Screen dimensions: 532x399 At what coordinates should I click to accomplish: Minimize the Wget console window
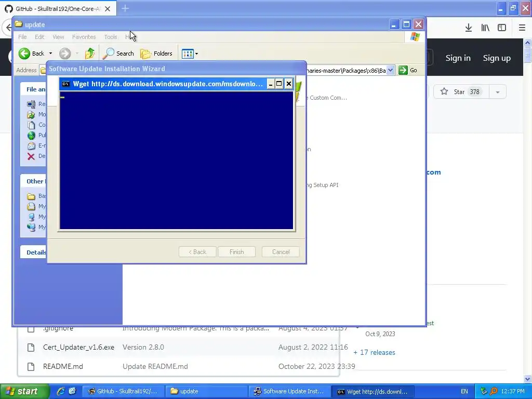[270, 84]
